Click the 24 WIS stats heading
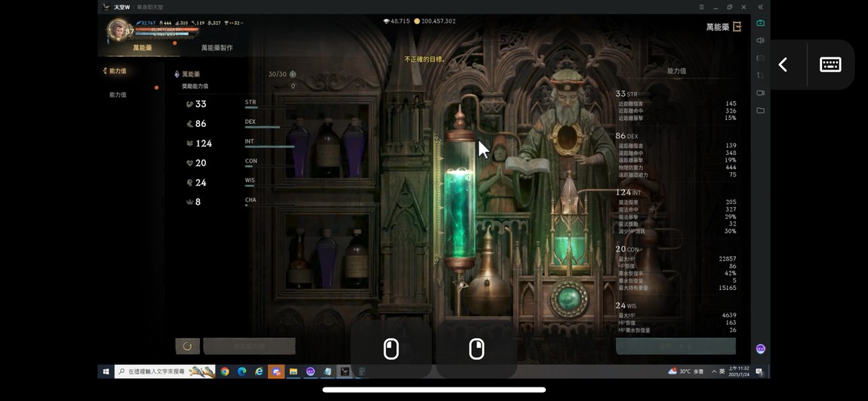The height and width of the screenshot is (401, 868). (x=626, y=306)
